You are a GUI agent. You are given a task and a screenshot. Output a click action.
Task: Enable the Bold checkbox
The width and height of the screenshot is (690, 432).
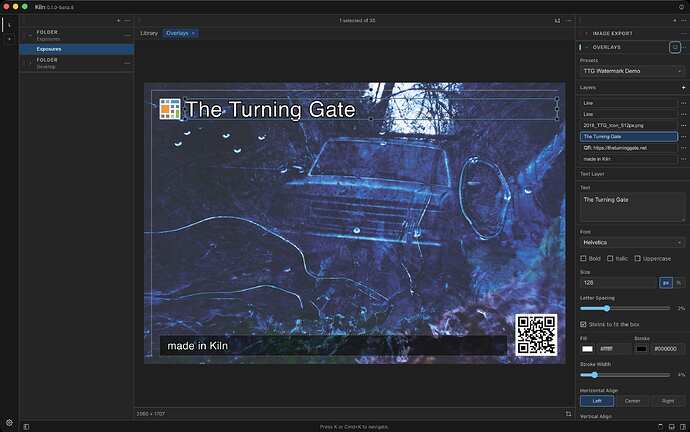(583, 259)
